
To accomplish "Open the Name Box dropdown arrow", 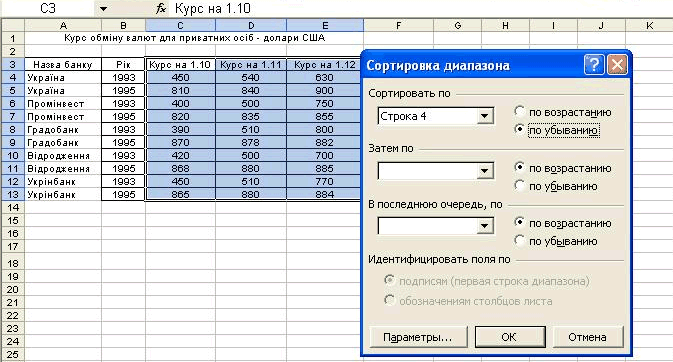I will [103, 9].
